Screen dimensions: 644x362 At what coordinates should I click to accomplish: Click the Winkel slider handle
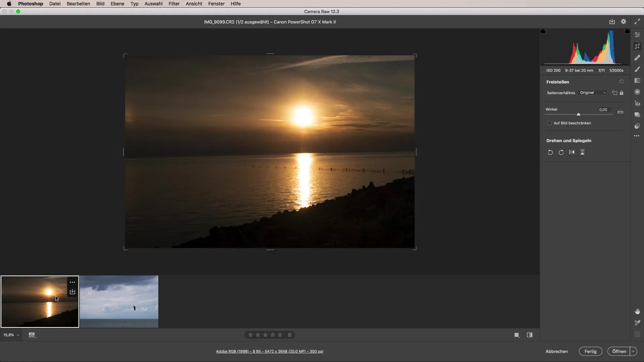[x=579, y=114]
